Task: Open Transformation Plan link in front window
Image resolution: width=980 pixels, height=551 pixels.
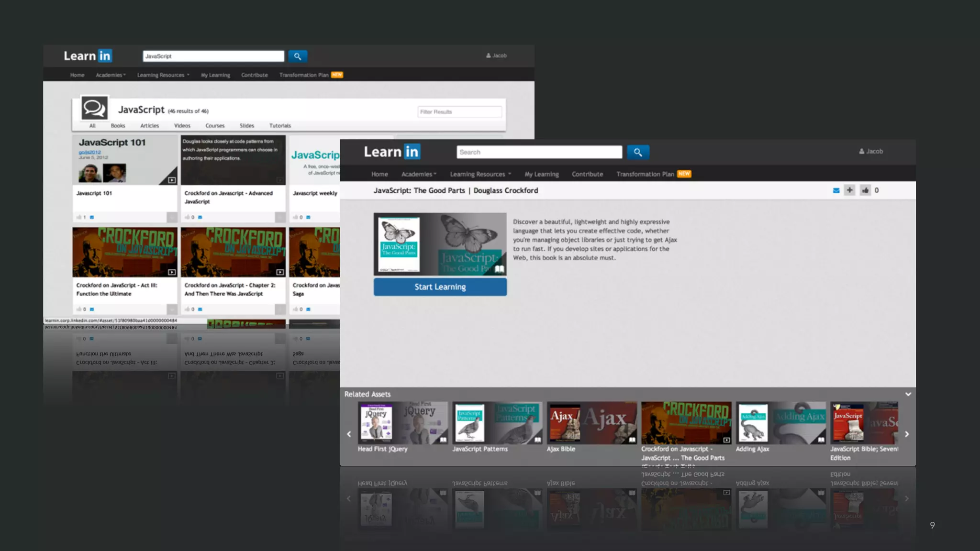Action: pos(645,174)
